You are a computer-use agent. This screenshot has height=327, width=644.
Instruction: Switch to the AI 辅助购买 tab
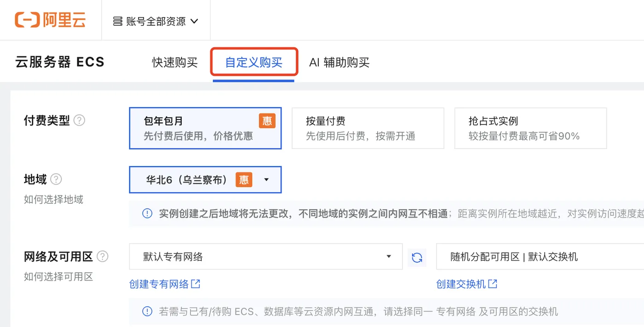[x=339, y=63]
